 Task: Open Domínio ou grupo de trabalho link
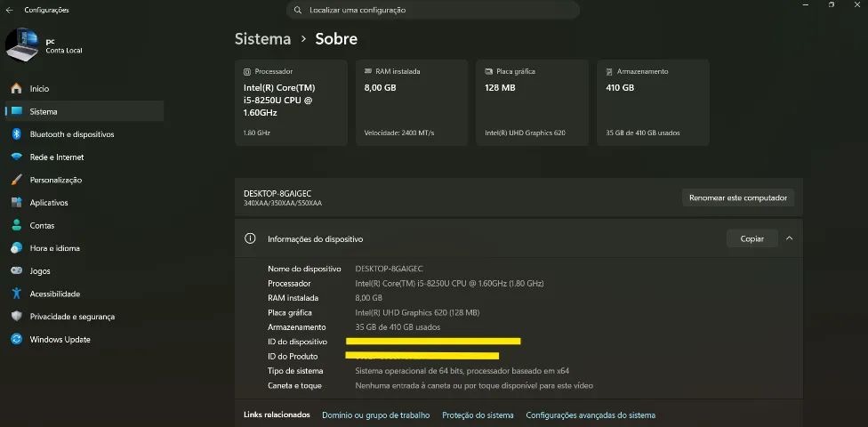tap(376, 415)
